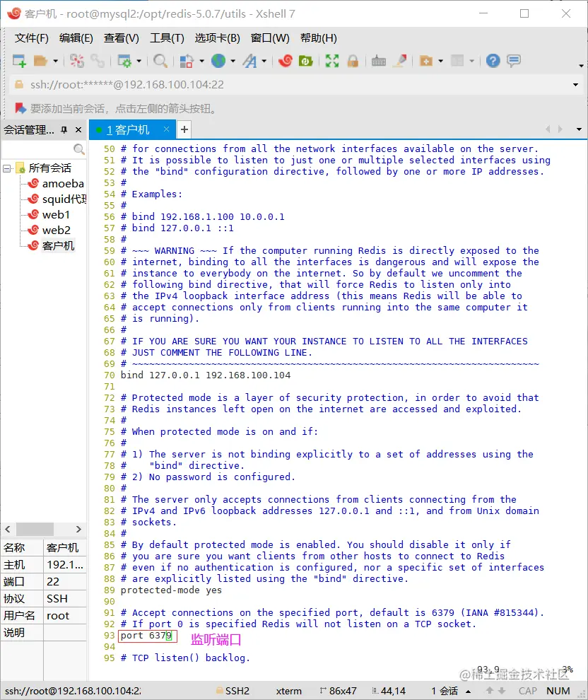The image size is (588, 700).
Task: Expand the Open Session dropdown arrow
Action: (x=55, y=61)
